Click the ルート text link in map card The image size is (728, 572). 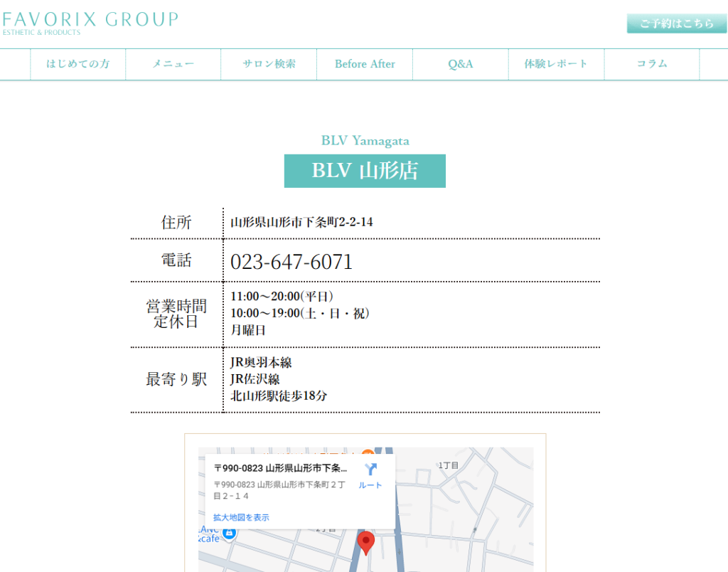point(370,485)
